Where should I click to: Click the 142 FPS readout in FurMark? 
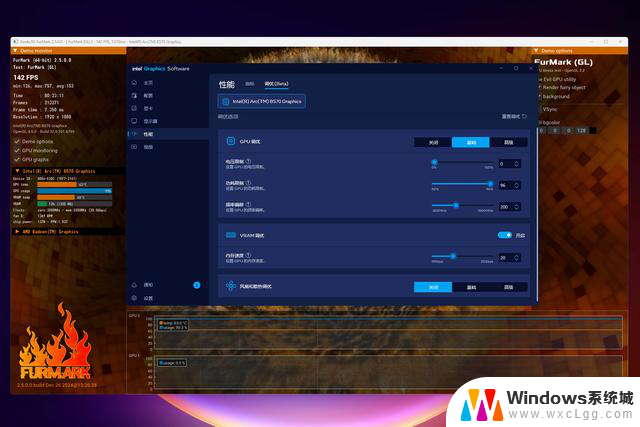[26, 77]
